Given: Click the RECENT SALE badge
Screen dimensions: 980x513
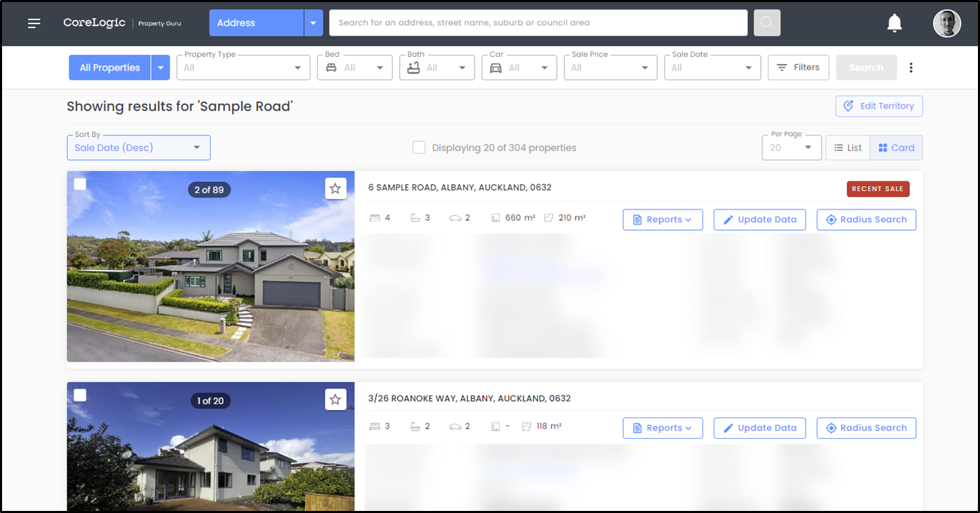Looking at the screenshot, I should 878,189.
